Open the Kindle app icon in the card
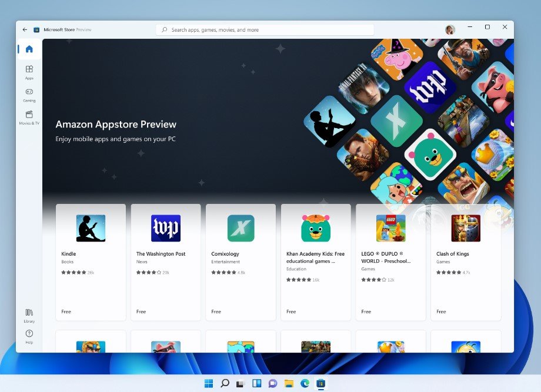541x392 pixels. pos(91,228)
